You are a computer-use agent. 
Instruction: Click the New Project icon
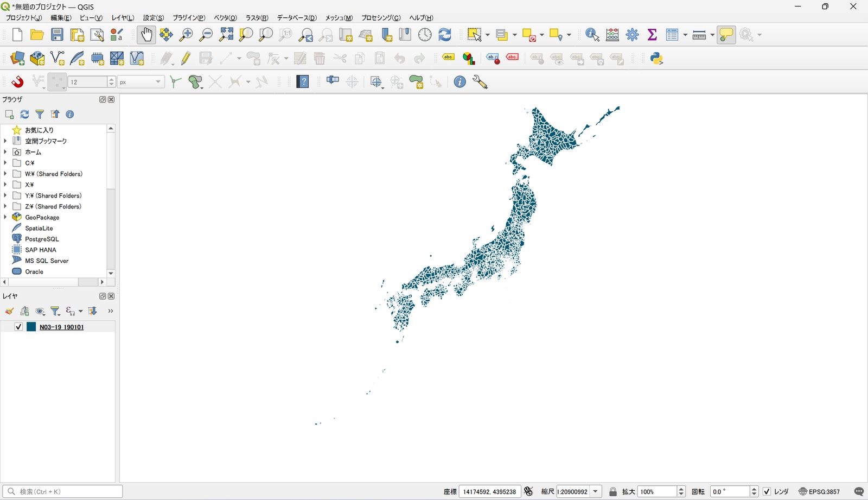(x=17, y=35)
